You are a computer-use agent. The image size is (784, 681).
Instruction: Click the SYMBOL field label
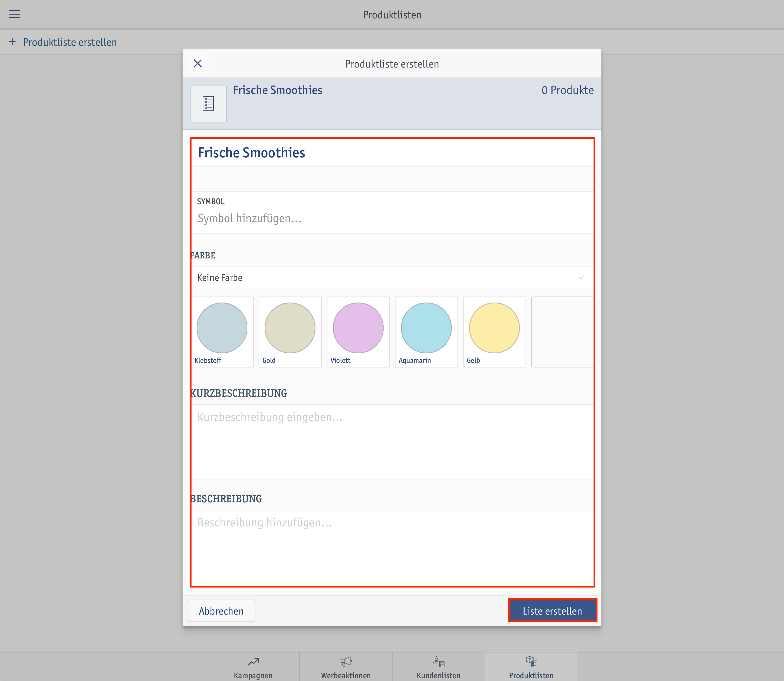click(211, 202)
